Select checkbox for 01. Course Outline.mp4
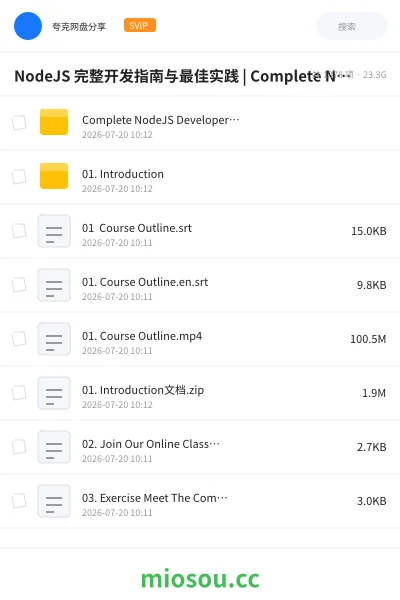 pos(19,339)
